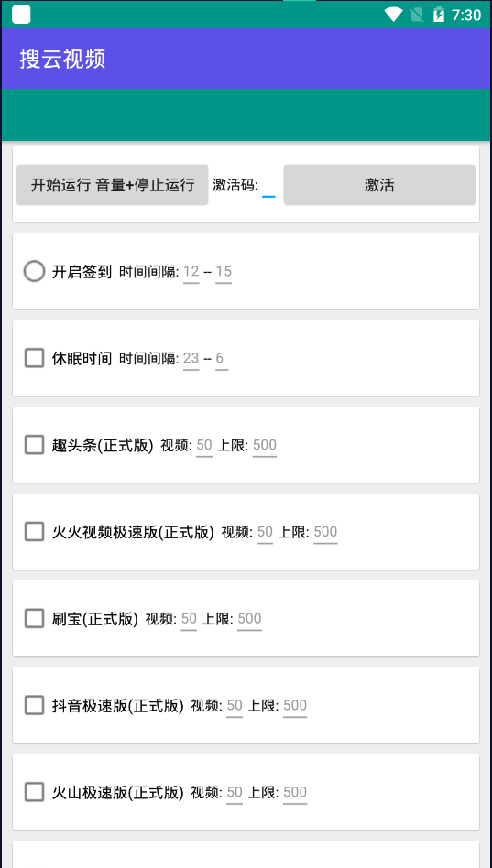Tick the 火火视频极速版(正式版) checkbox
The image size is (492, 868).
pyautogui.click(x=34, y=531)
